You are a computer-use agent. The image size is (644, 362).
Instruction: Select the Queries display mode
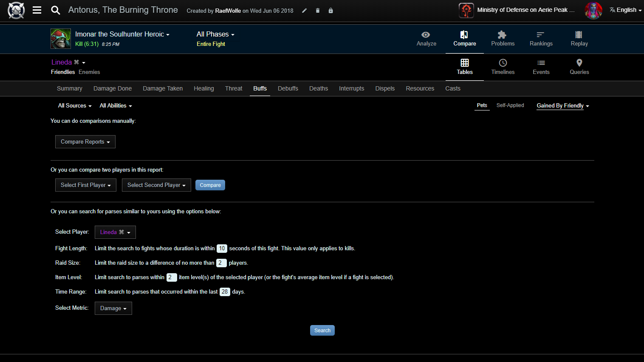579,67
